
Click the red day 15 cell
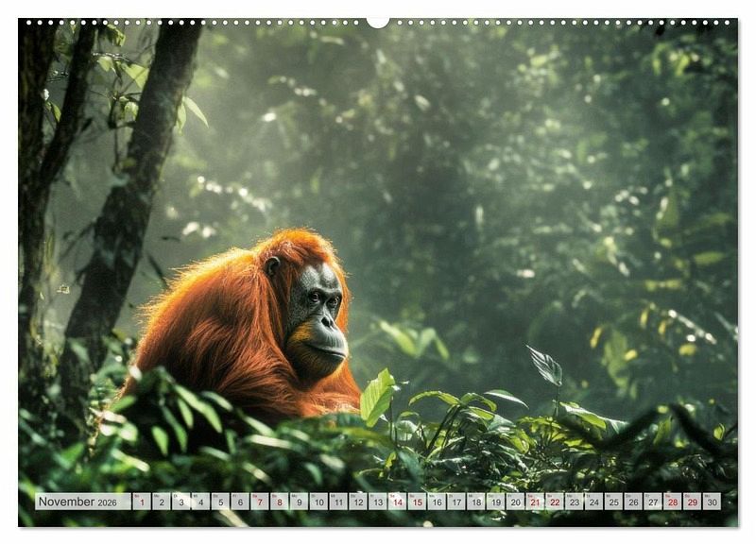point(418,502)
